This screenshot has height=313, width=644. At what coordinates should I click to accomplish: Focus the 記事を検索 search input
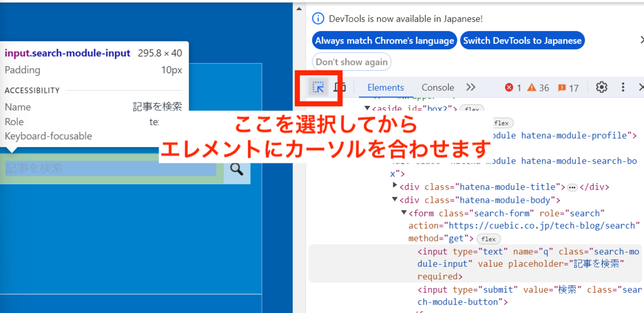112,169
